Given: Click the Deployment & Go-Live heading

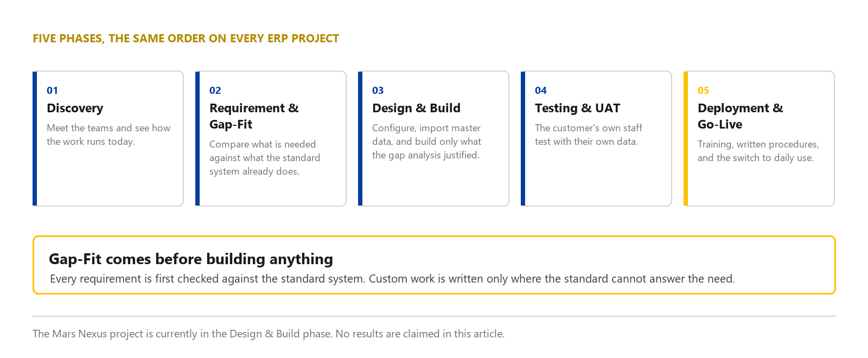Looking at the screenshot, I should tap(741, 116).
